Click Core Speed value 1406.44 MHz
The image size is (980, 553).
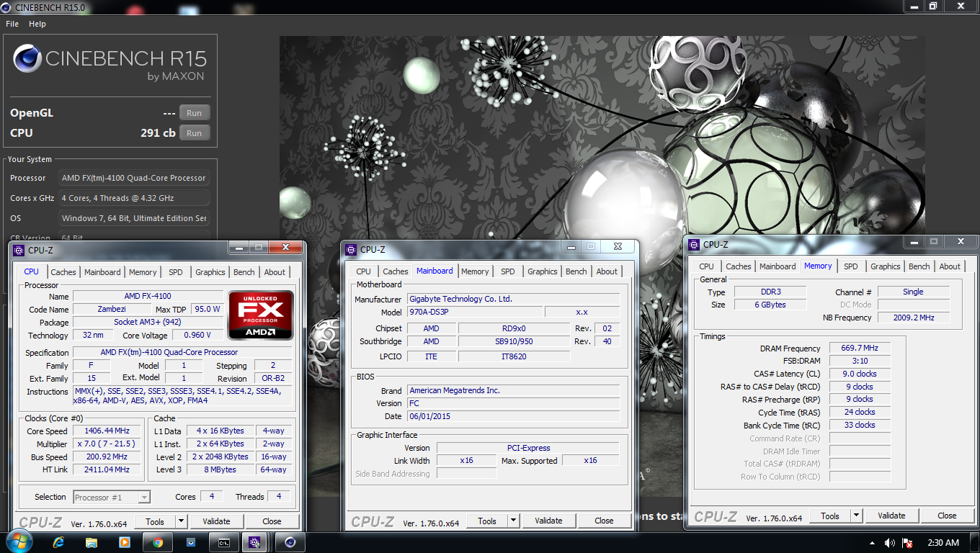coord(107,431)
